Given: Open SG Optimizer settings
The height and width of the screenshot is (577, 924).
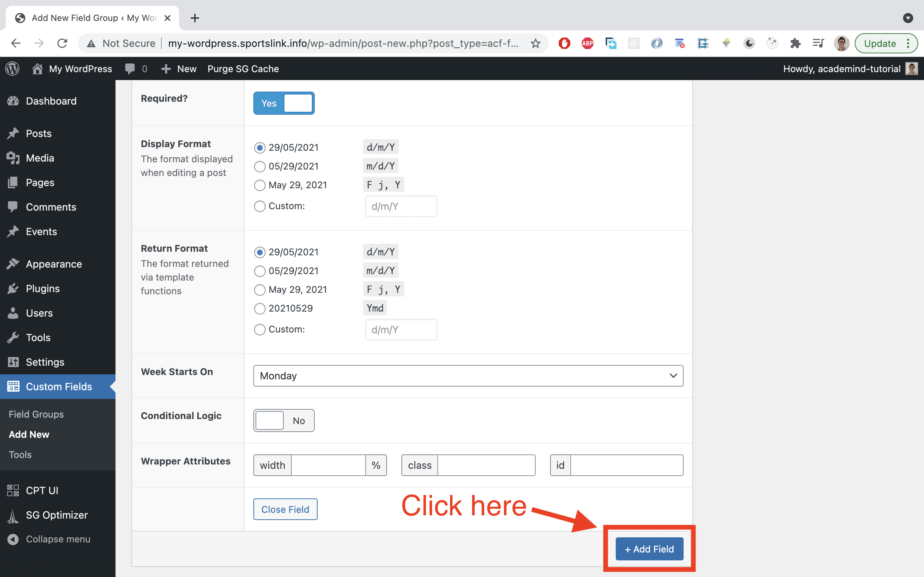Looking at the screenshot, I should pos(56,515).
